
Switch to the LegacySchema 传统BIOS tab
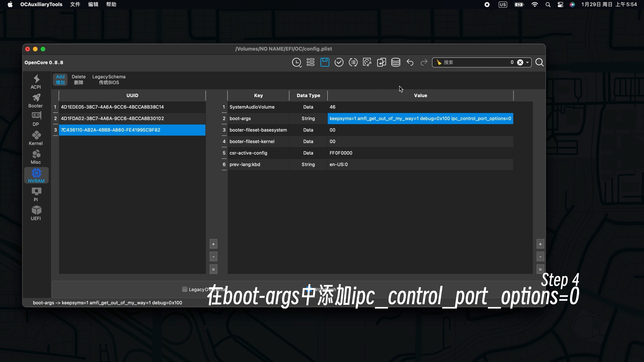pos(109,79)
